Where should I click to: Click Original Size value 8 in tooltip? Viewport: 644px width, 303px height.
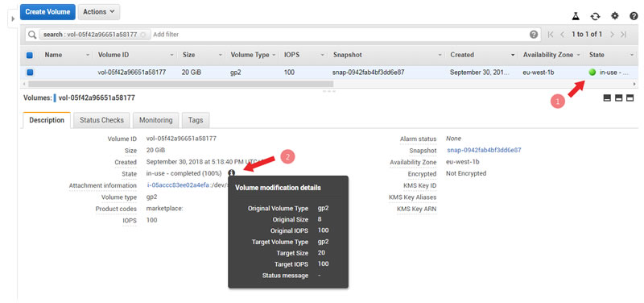[x=320, y=219]
